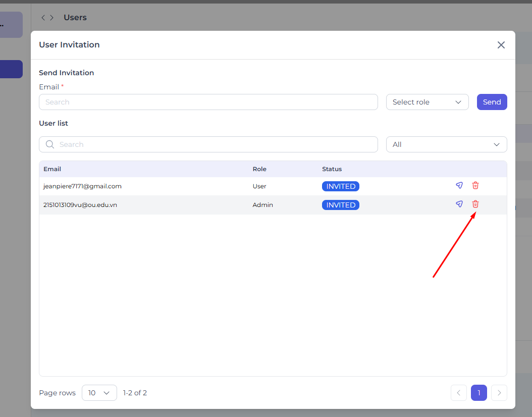Click the Role column header

point(259,169)
